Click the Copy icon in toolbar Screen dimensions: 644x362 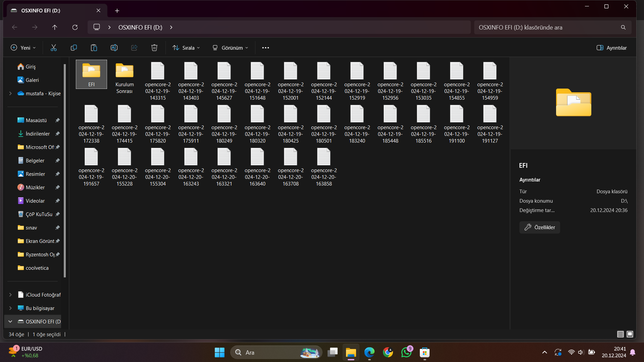point(74,48)
